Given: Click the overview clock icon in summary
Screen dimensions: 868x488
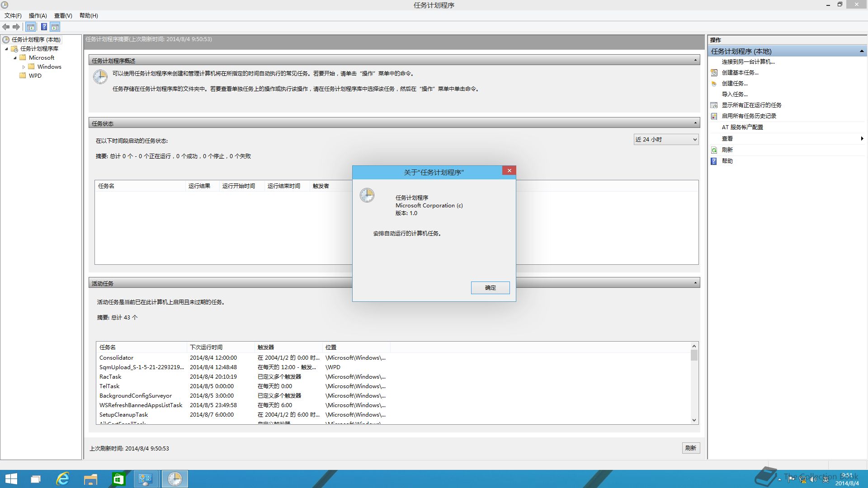Looking at the screenshot, I should pyautogui.click(x=100, y=77).
